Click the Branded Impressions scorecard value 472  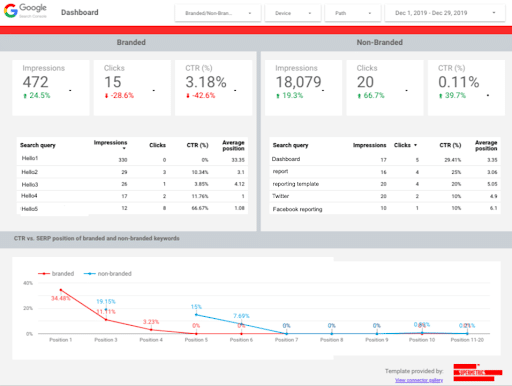tap(36, 82)
